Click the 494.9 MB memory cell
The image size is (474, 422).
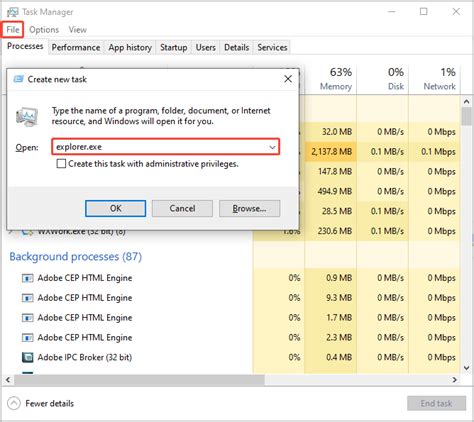(331, 191)
